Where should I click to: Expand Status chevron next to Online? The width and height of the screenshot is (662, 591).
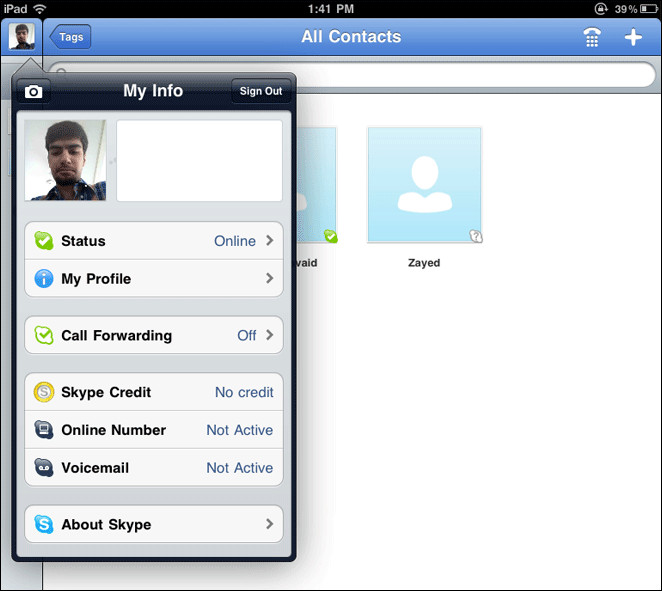coord(269,241)
